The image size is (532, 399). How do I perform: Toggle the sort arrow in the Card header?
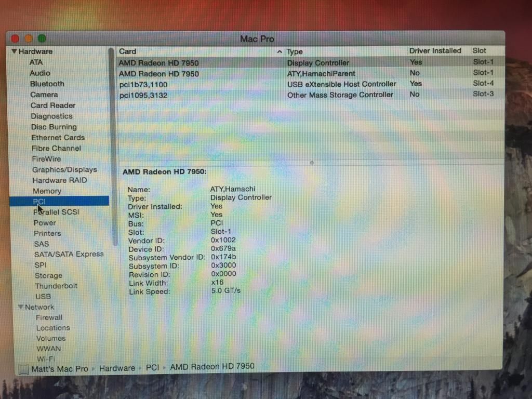[280, 52]
